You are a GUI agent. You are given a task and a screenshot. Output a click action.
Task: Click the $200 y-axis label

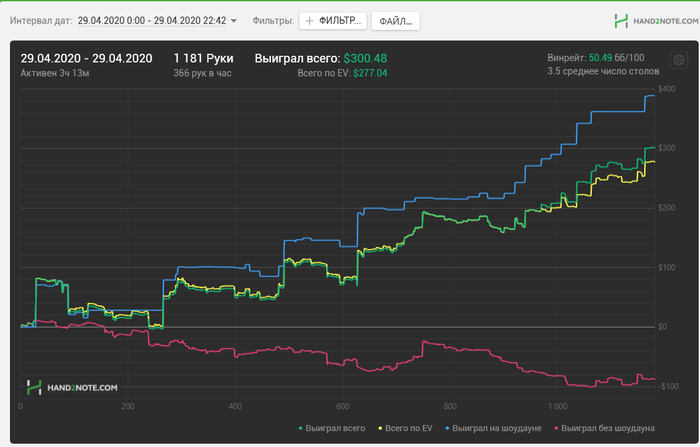coord(667,208)
